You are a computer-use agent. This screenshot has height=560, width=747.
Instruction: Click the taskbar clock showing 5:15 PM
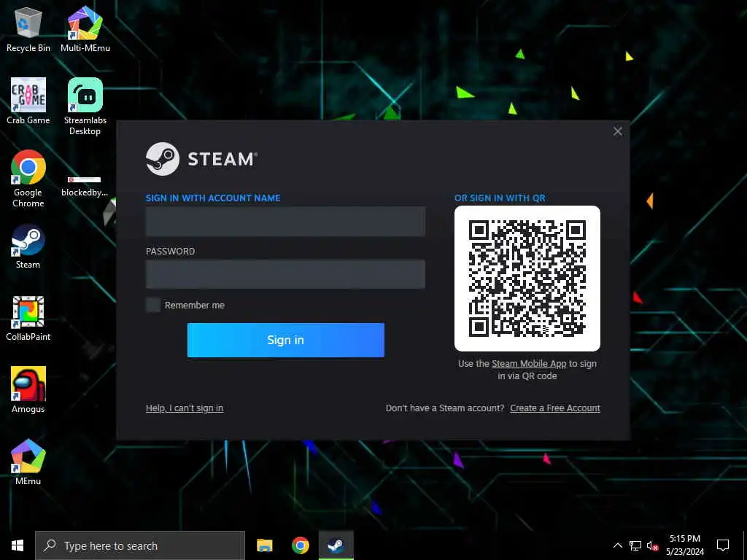coord(684,545)
